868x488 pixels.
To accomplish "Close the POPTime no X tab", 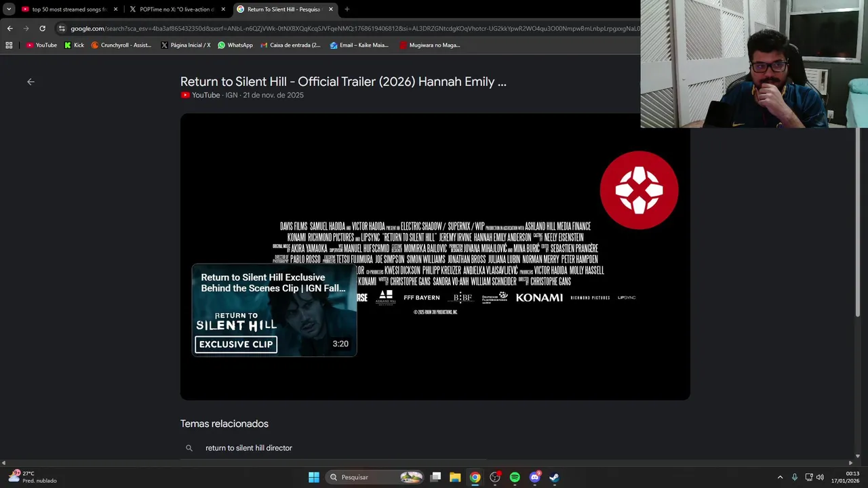I will coord(223,9).
